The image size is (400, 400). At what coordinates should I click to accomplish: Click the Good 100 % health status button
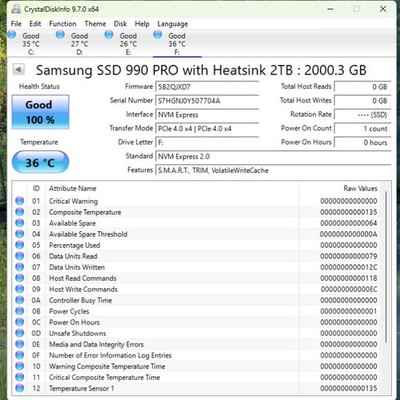click(x=40, y=112)
